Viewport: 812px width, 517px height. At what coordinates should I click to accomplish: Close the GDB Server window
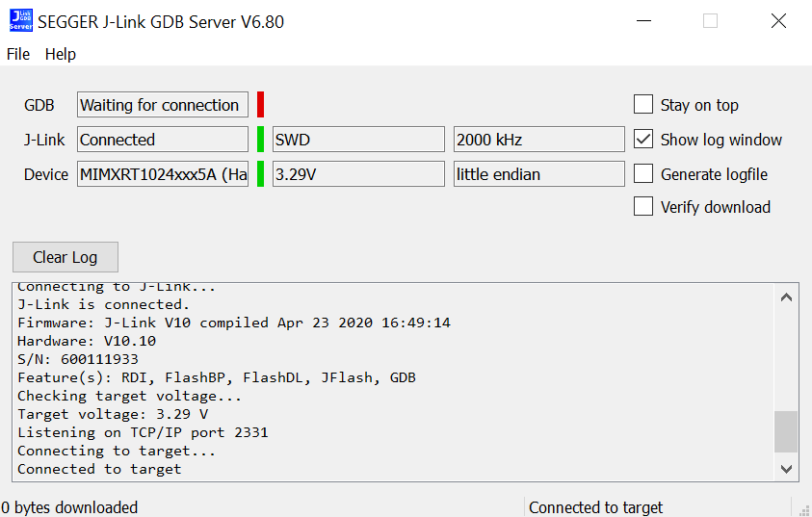[x=778, y=21]
